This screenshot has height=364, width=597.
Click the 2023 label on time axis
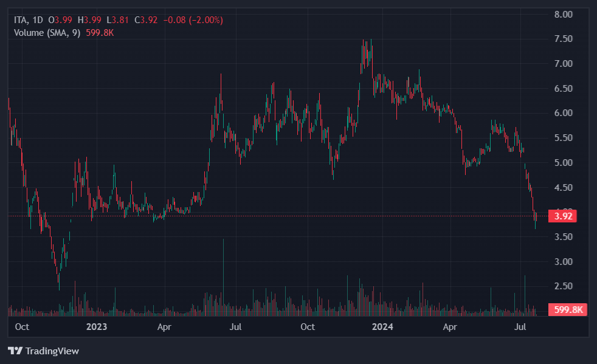point(97,327)
